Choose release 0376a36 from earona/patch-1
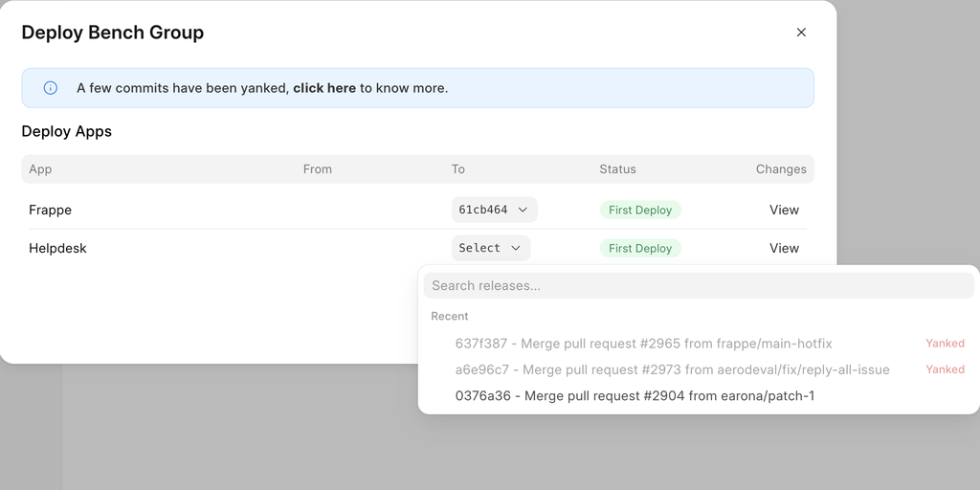This screenshot has height=490, width=980. [x=635, y=396]
